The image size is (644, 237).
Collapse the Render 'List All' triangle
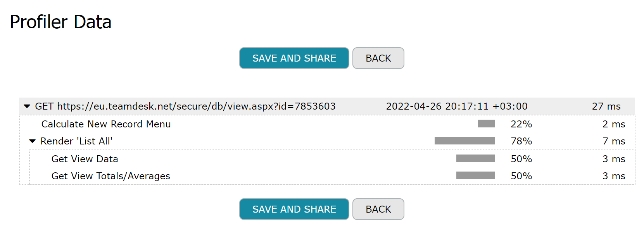click(x=33, y=141)
